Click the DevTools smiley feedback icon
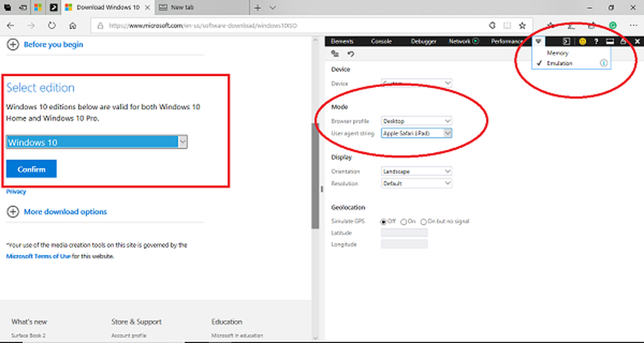Screen dimensions: 644x343 582,41
